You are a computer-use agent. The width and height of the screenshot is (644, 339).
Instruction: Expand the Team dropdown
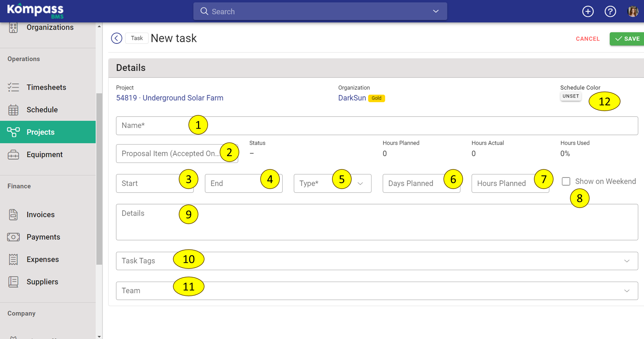[x=626, y=290]
